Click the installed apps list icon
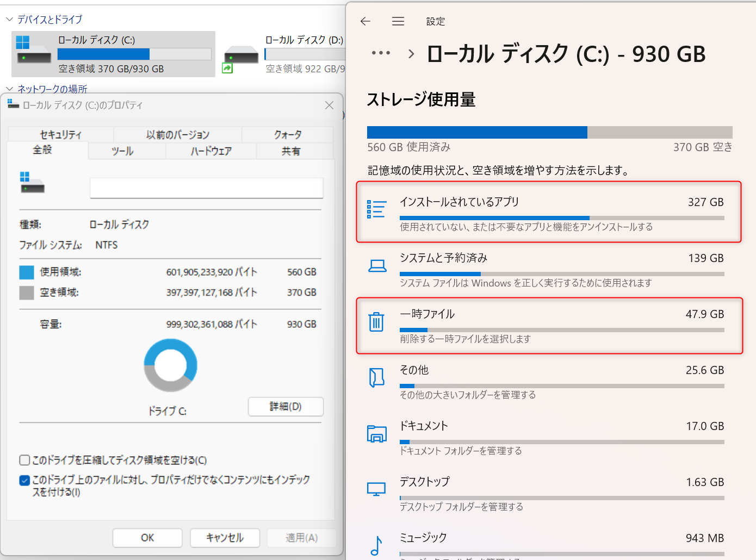Screen dimensions: 756x560 376,209
